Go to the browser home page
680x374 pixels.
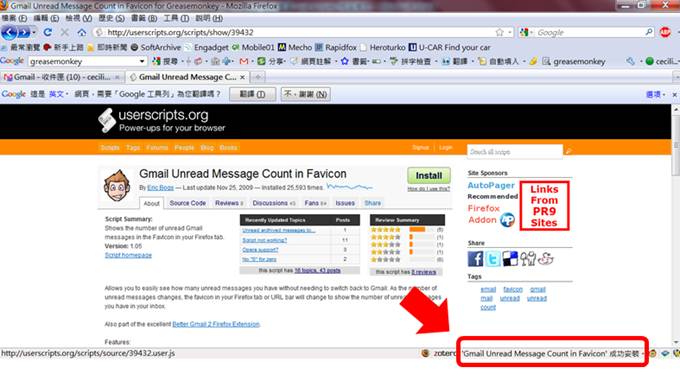click(x=82, y=32)
